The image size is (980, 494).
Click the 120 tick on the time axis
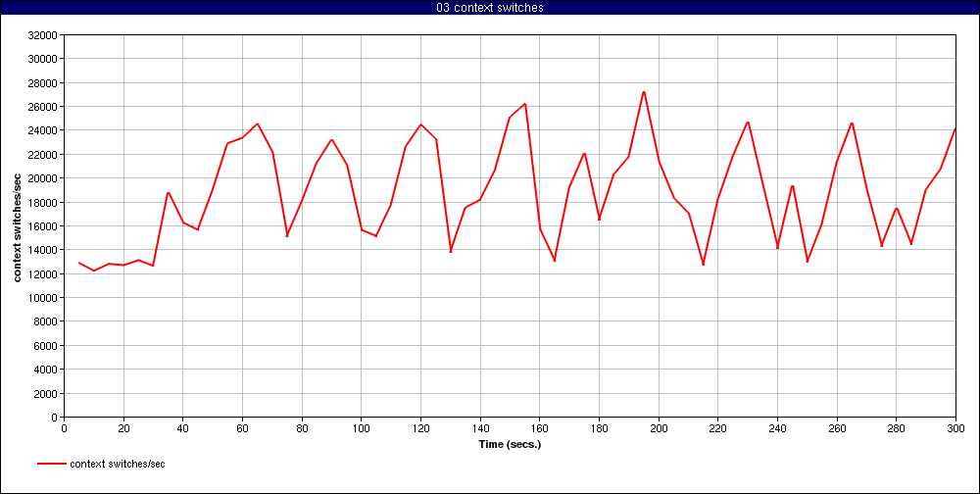tap(420, 429)
